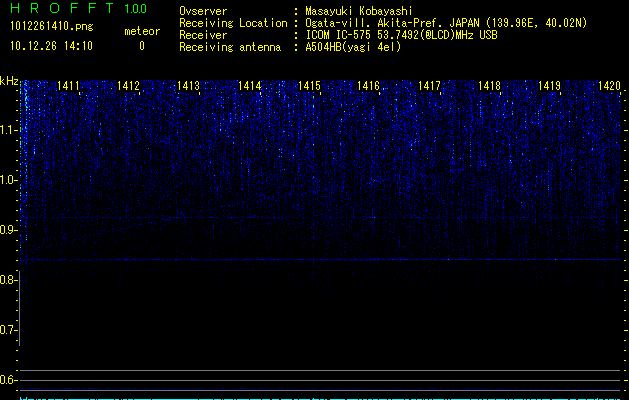The image size is (629, 400).
Task: Click the 1415 time marker
Action: [x=310, y=85]
